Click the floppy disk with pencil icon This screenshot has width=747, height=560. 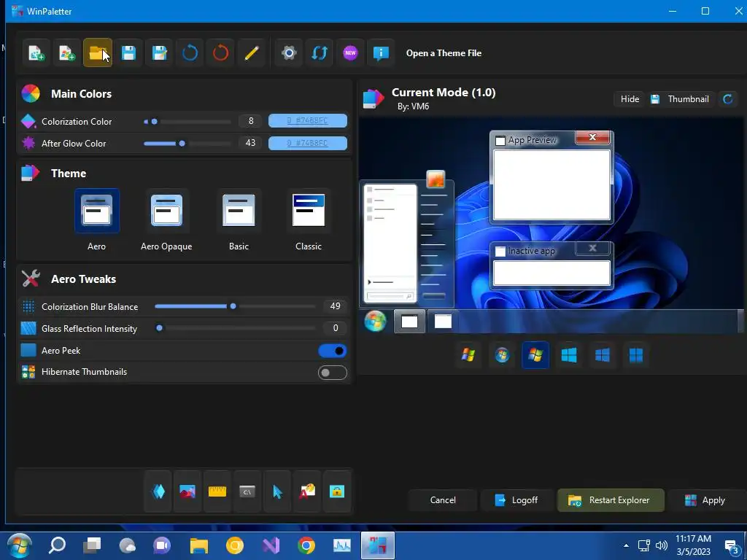pos(160,52)
